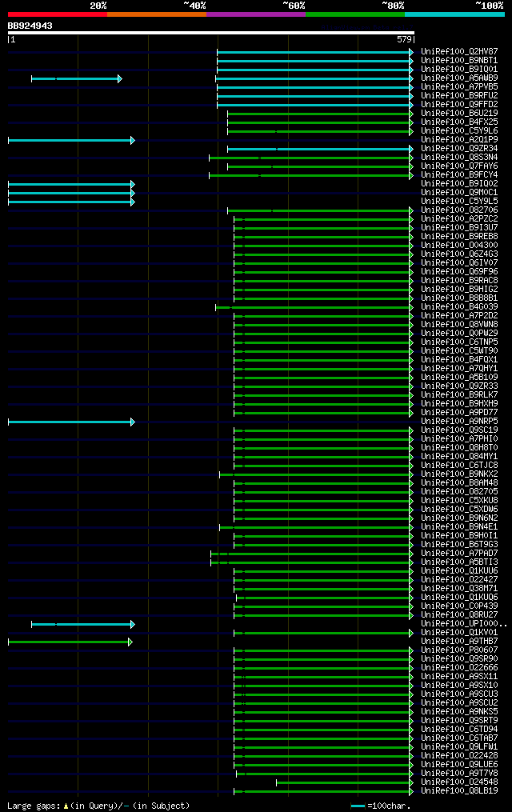Screen dimensions: 512x812
Task: Open hit UniRef100_B9IQ01
Action: pos(459,70)
